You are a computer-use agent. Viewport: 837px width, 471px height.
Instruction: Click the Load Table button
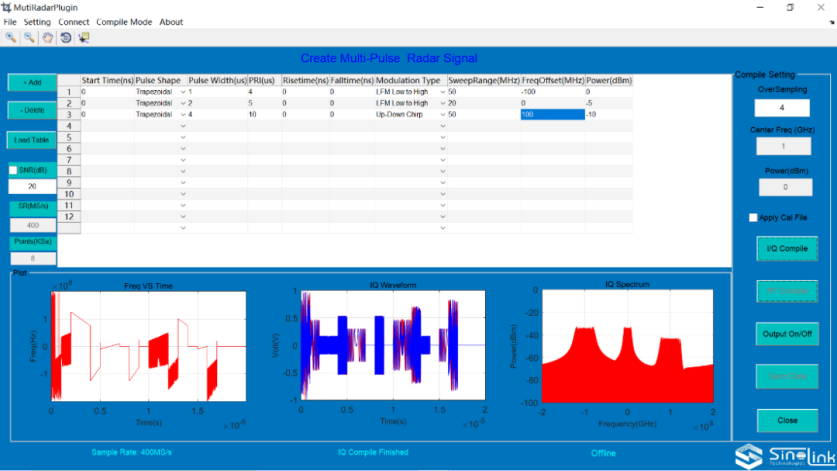pos(32,140)
